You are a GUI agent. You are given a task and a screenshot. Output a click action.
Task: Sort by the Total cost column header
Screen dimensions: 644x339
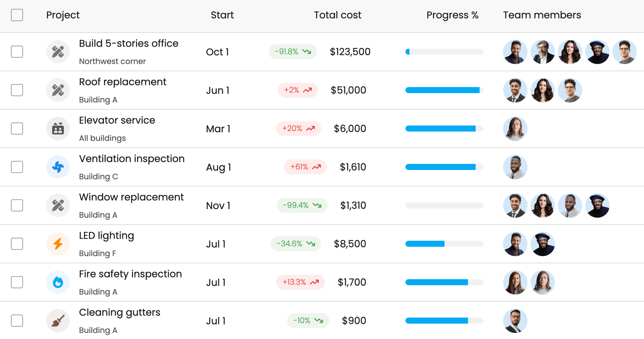coord(337,15)
